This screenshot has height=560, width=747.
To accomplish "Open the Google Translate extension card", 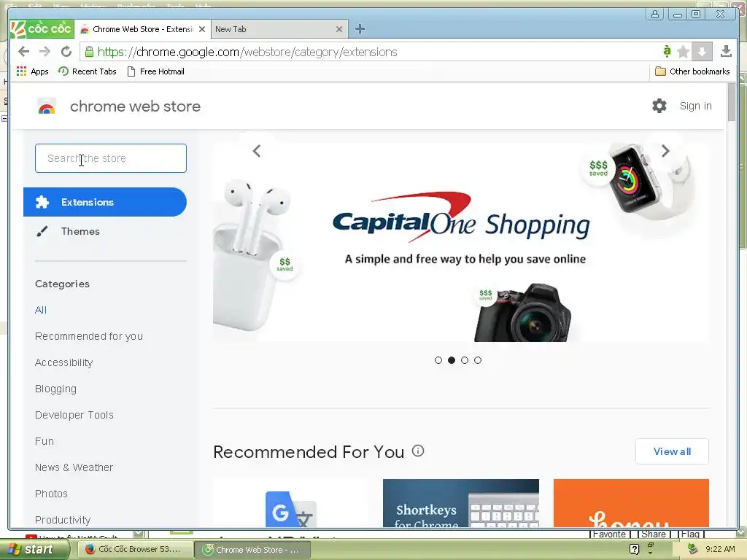I will coord(290,503).
